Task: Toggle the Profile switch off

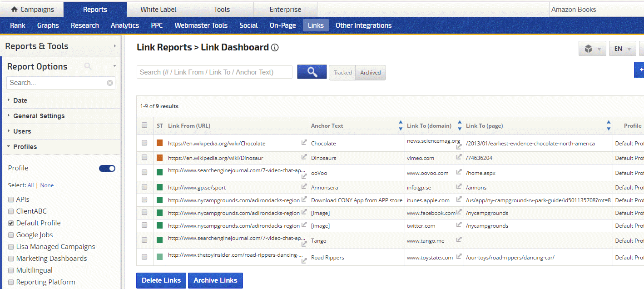Action: coord(107,169)
